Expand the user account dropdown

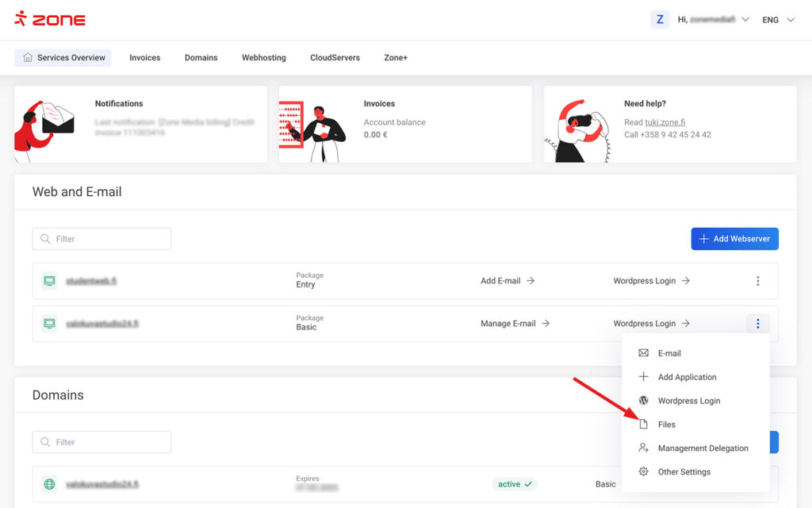pyautogui.click(x=745, y=20)
